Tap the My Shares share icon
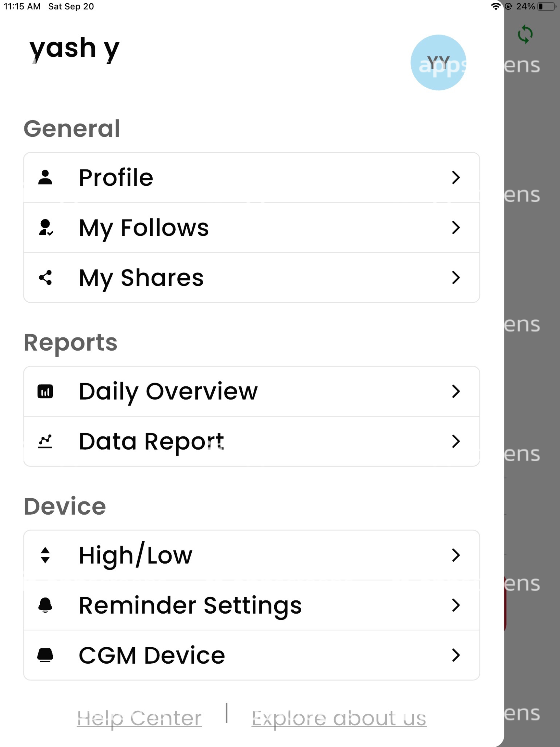This screenshot has height=747, width=560. pos(45,278)
